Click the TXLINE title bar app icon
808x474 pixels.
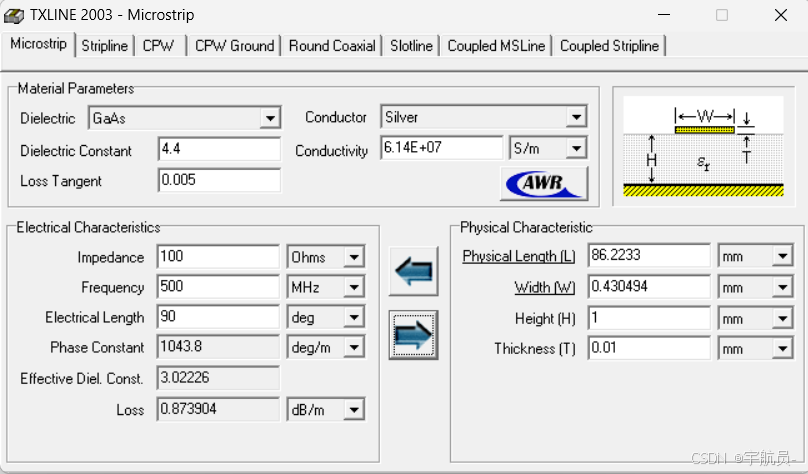coord(13,16)
